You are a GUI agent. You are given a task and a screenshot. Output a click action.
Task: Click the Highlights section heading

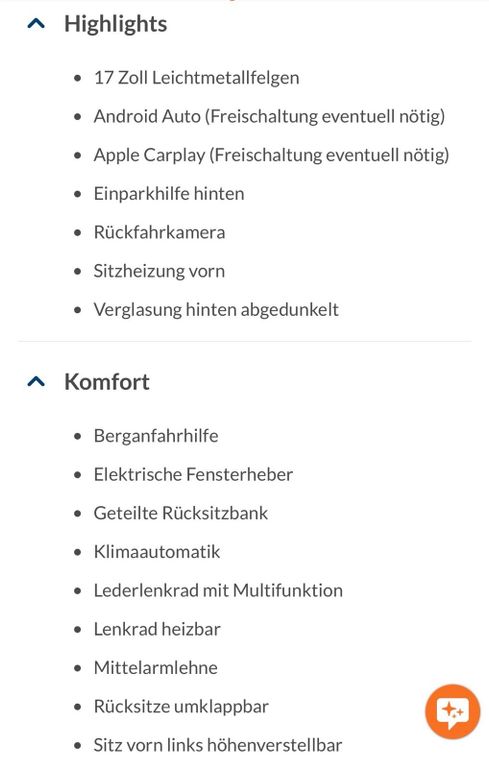[x=116, y=24]
